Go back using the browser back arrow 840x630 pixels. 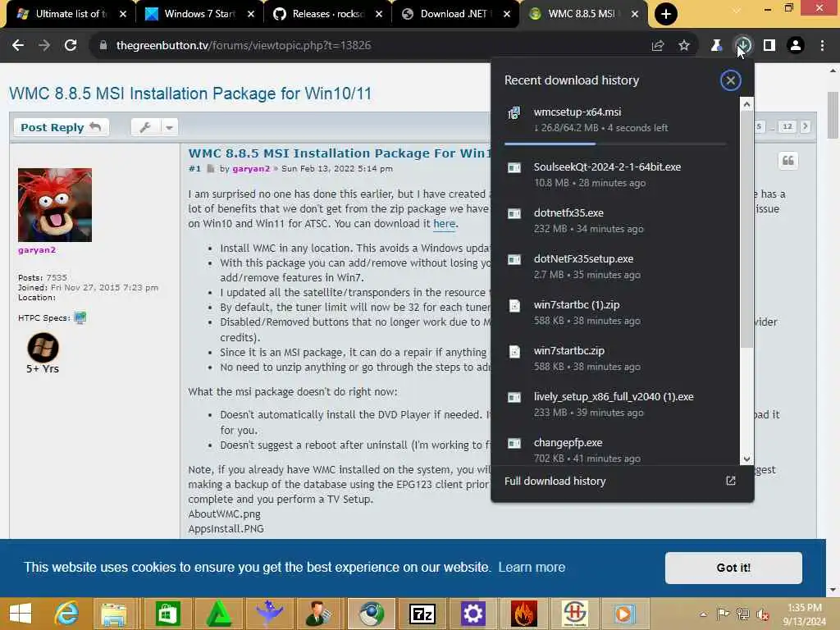click(x=18, y=46)
